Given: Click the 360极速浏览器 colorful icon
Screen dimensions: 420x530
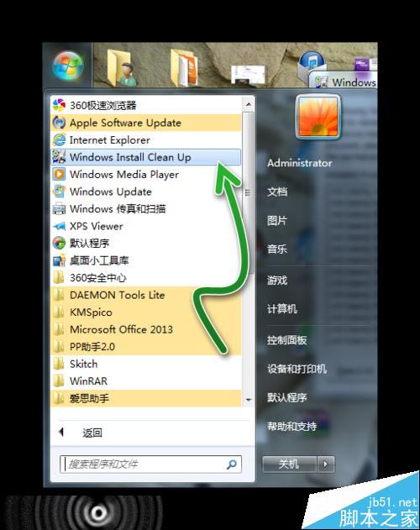Looking at the screenshot, I should [59, 105].
